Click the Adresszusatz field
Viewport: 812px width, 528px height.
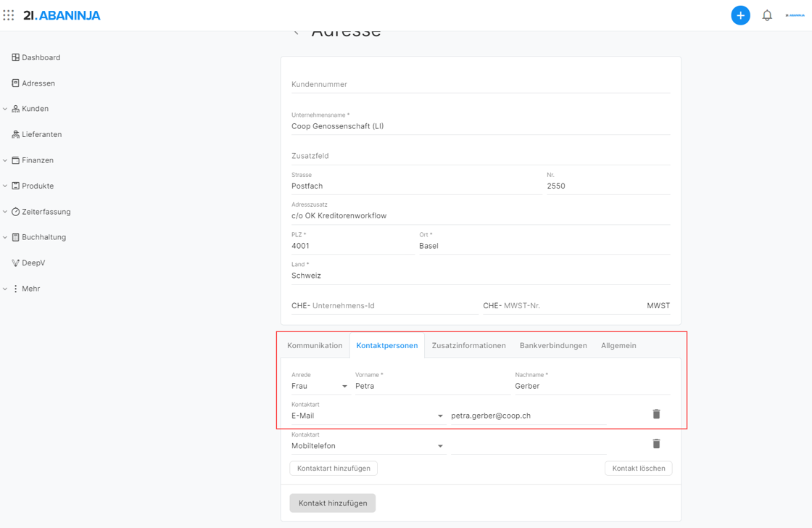[481, 216]
